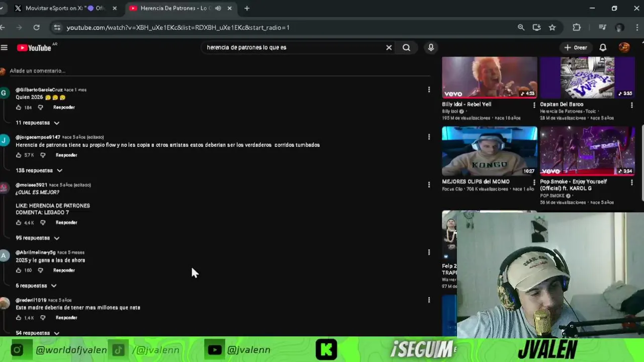
Task: Reload the page
Action: tap(36, 28)
